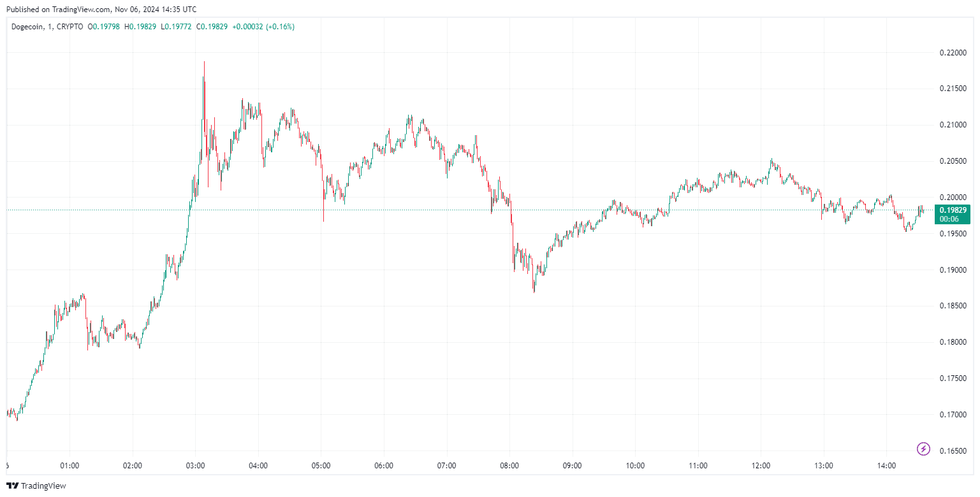The image size is (980, 497).
Task: Click the 0.18500 price axis label
Action: point(953,306)
